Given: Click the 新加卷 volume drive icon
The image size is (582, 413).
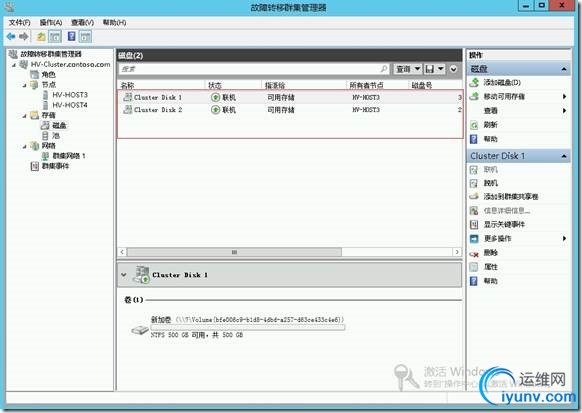Looking at the screenshot, I should tap(140, 329).
